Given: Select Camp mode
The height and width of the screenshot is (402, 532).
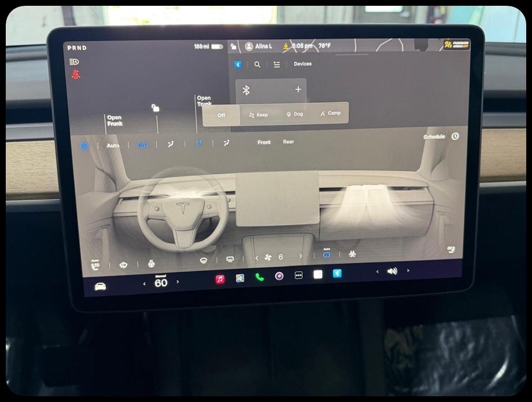Looking at the screenshot, I should click(x=330, y=113).
